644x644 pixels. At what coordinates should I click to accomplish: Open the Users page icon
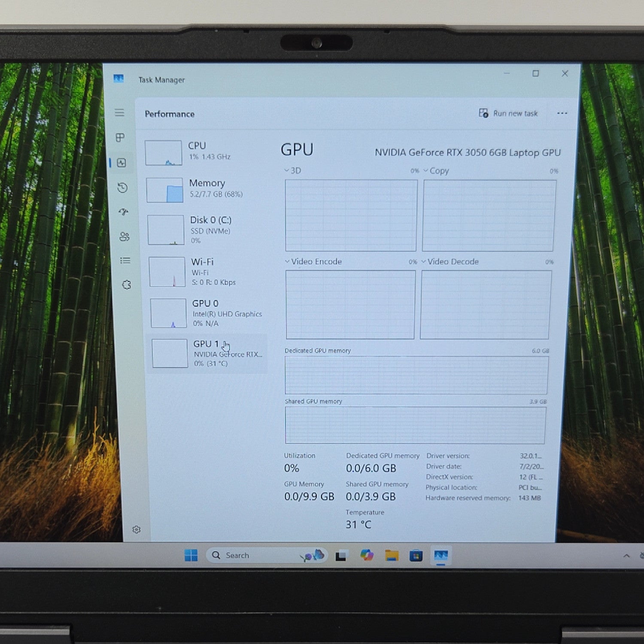pos(125,237)
